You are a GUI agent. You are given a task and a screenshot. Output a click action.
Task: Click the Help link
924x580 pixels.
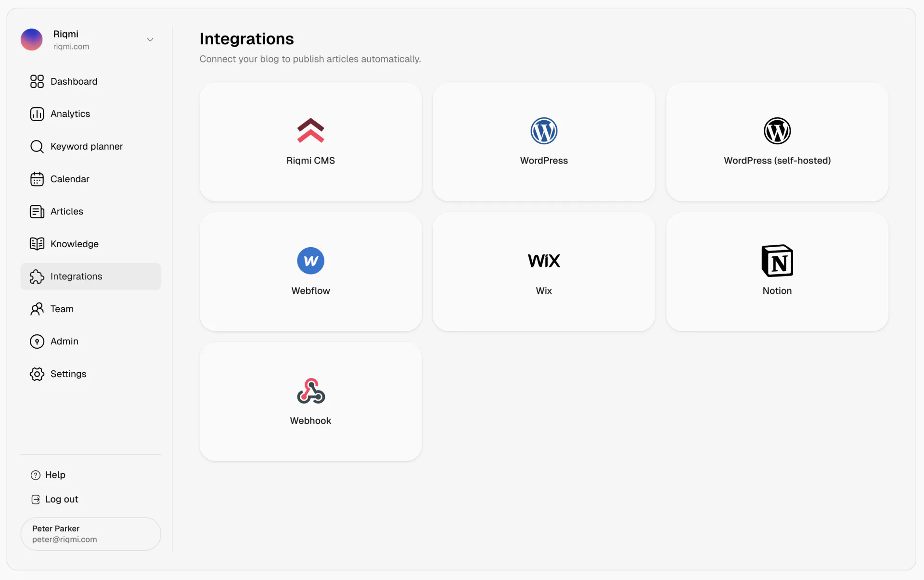(55, 475)
